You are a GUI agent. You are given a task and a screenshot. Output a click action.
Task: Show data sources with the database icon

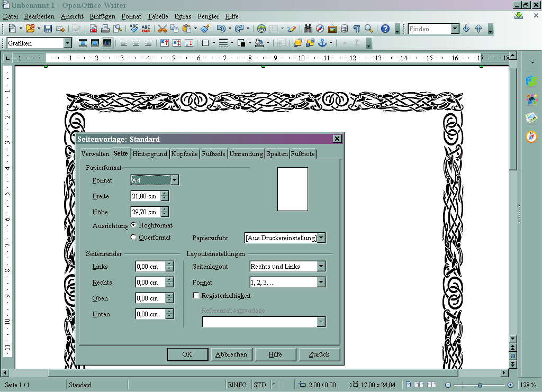344,29
